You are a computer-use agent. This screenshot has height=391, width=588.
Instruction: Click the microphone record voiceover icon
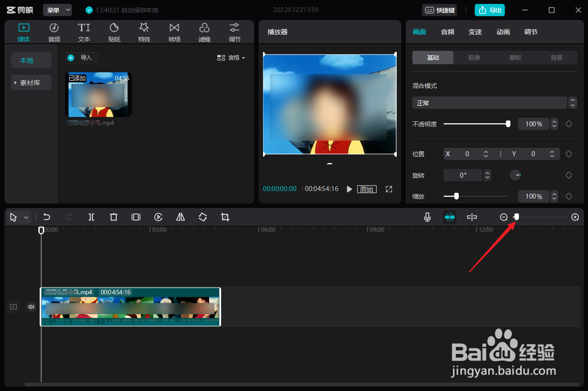427,217
